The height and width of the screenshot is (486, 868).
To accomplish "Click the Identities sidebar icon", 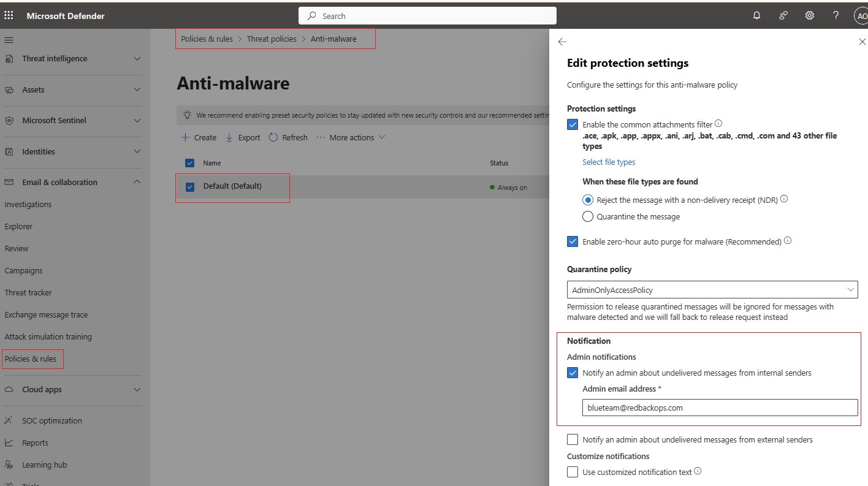I will click(9, 151).
